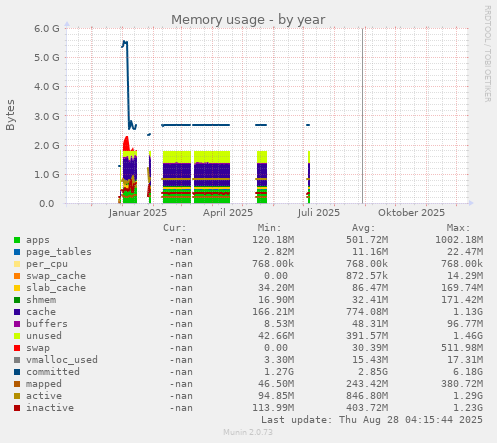Viewport: 497px width, 443px height.
Task: Click active average value 846.80M
Action: click(367, 396)
